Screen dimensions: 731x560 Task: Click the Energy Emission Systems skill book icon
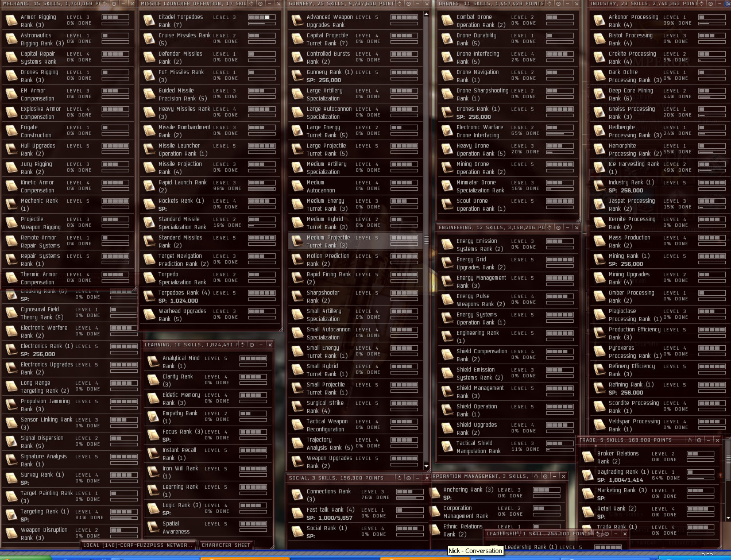tap(447, 245)
